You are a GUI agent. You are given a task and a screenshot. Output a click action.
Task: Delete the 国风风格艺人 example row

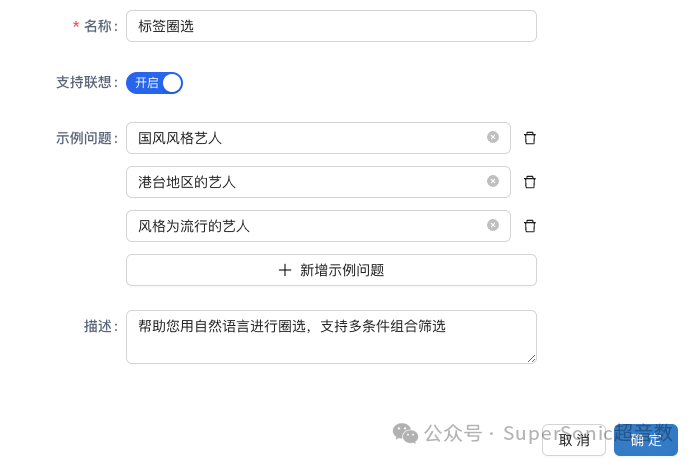pos(530,138)
